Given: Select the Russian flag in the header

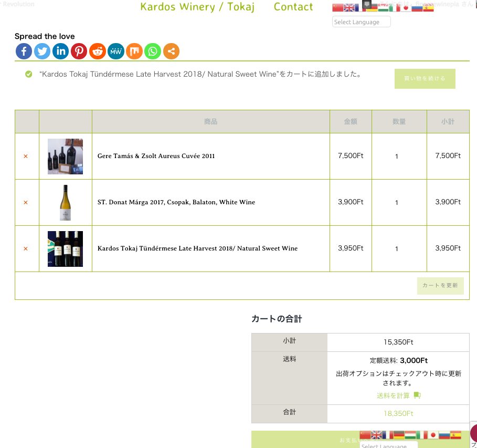Looking at the screenshot, I should pyautogui.click(x=417, y=7).
